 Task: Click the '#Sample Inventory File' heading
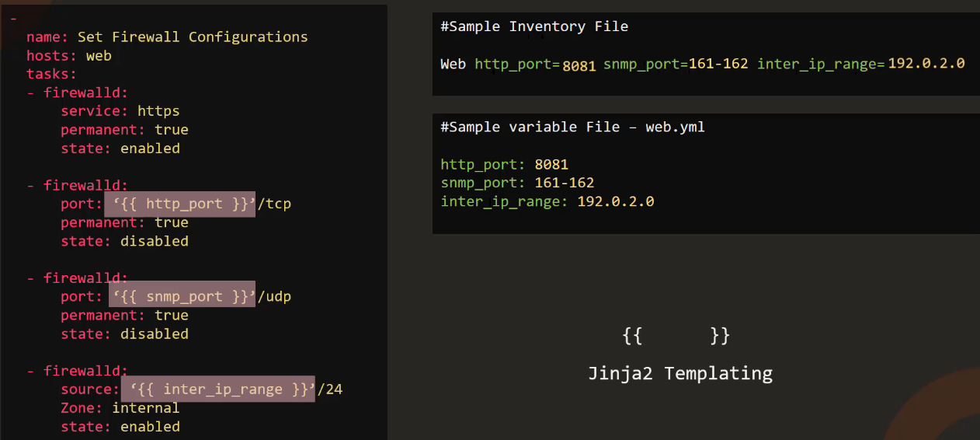(x=534, y=26)
